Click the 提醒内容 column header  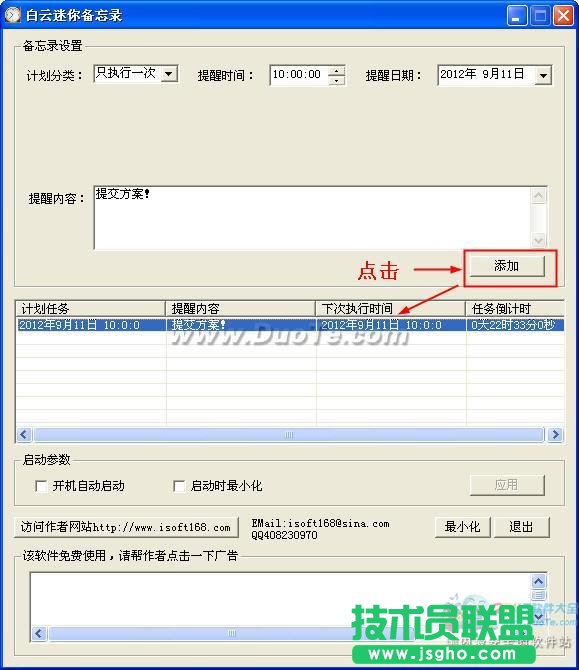pyautogui.click(x=241, y=309)
